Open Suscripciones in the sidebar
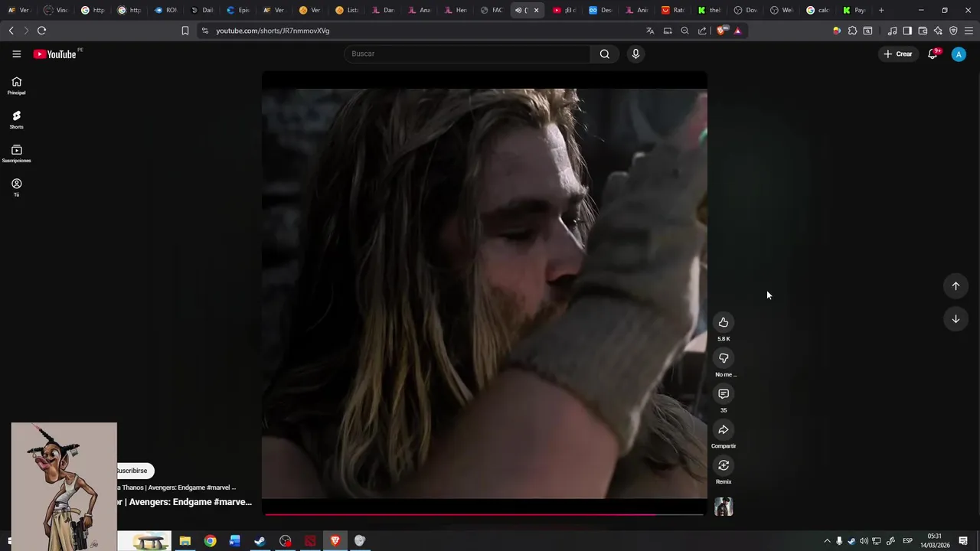This screenshot has width=980, height=551. [x=16, y=154]
